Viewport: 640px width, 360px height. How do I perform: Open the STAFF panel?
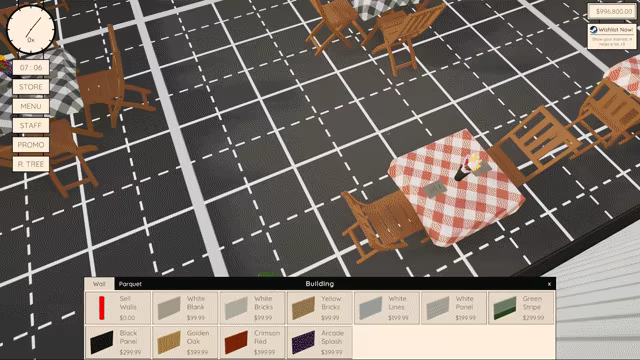31,125
